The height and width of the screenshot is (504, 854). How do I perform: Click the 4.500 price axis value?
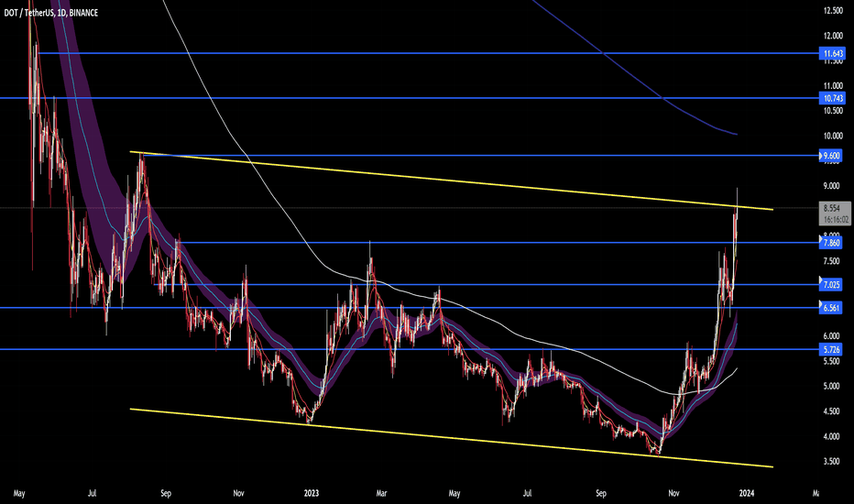(x=832, y=411)
